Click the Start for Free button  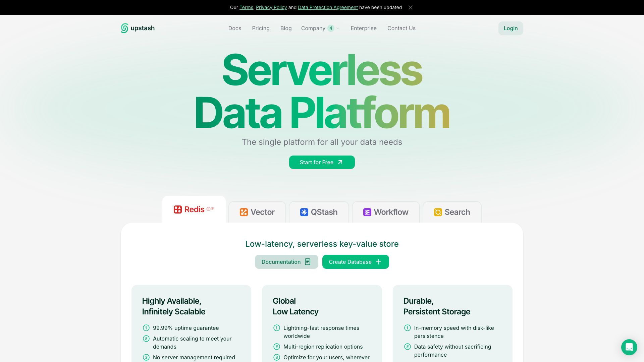(x=322, y=162)
